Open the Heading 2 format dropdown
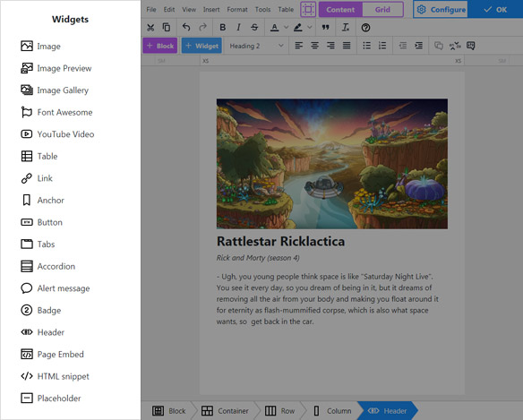Screen dimensions: 523x420 coord(256,46)
